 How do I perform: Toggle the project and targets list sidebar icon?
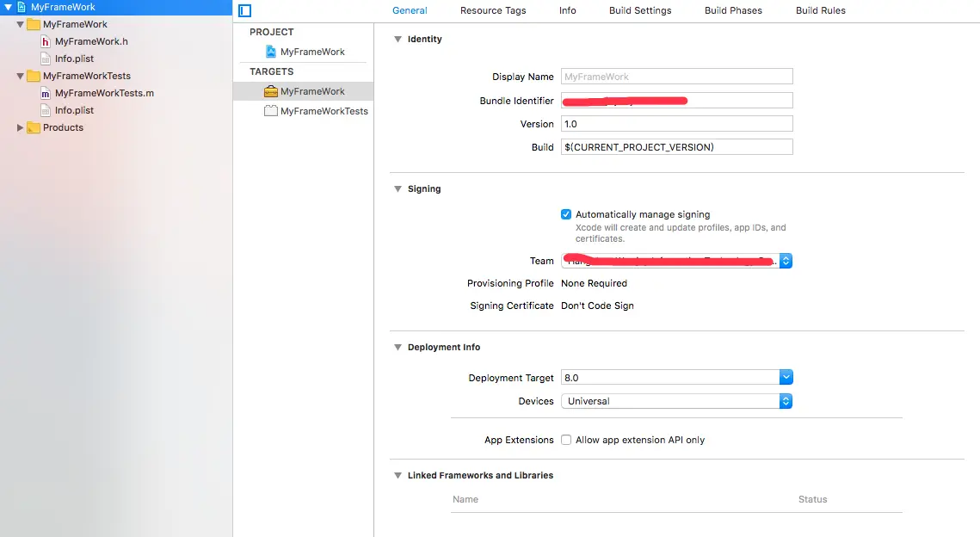(x=245, y=10)
